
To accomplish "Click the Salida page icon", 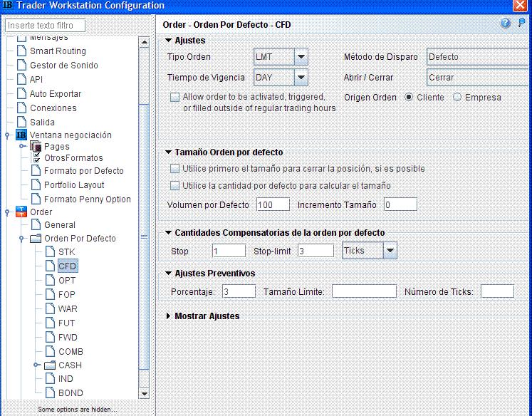I will [21, 122].
